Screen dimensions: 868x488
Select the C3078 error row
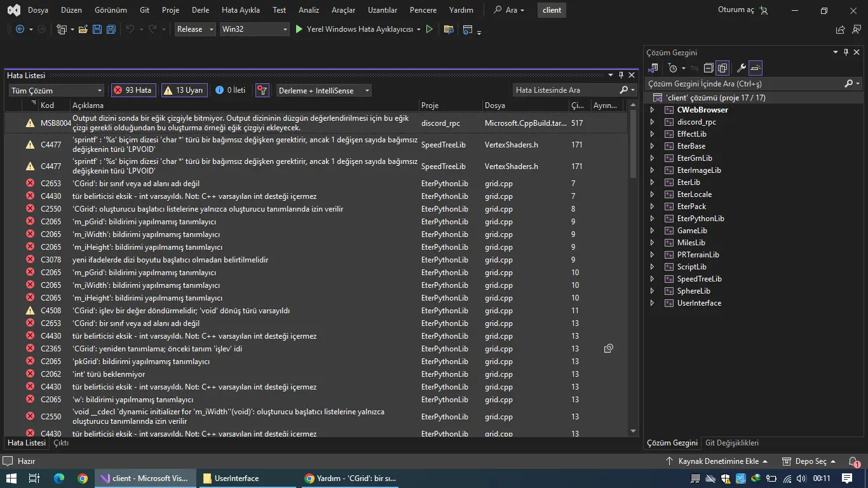(316, 260)
